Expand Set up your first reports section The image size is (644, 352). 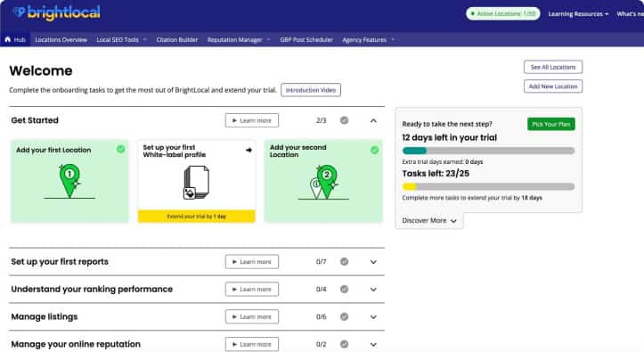373,262
